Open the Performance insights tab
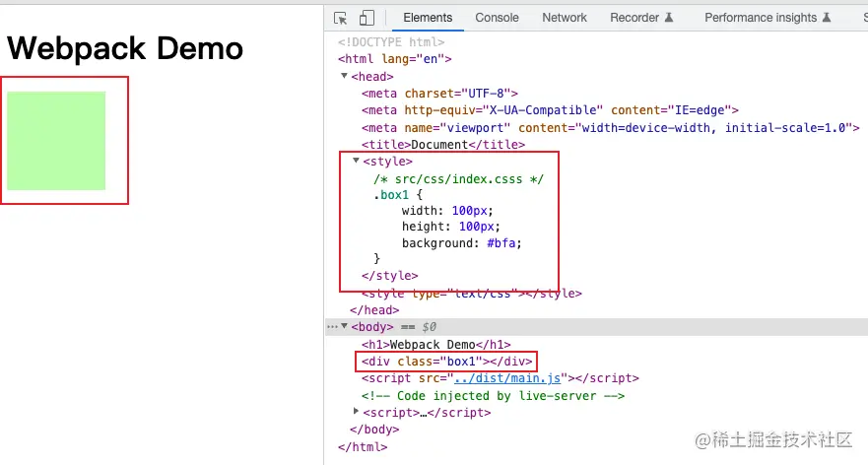The image size is (868, 465). (x=768, y=18)
